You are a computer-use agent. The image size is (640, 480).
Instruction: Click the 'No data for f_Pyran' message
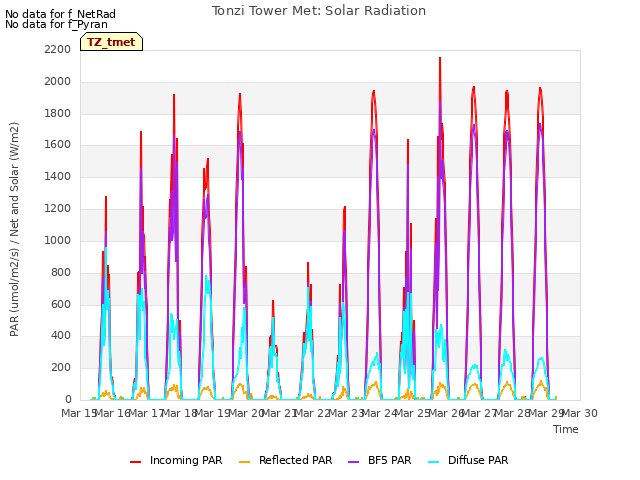pos(56,24)
